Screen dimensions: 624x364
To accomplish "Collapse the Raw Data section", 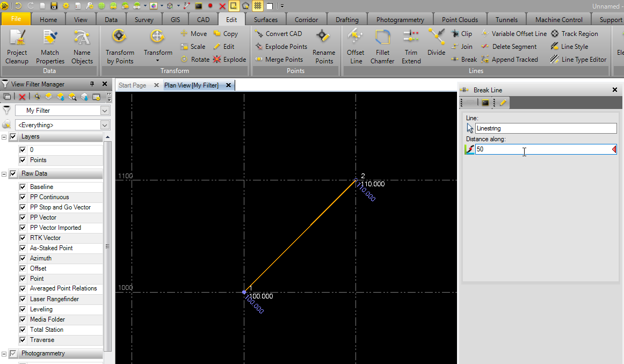I will point(4,174).
